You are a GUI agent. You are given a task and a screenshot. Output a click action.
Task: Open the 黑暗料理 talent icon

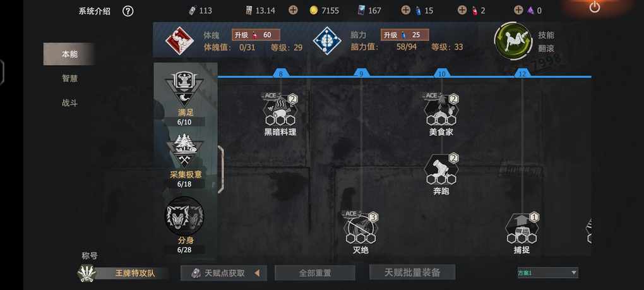pos(280,109)
